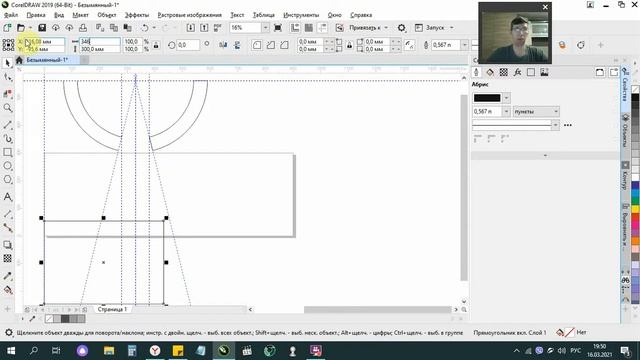Select the Text tool
Image resolution: width=640 pixels, height=360 pixels.
pyautogui.click(x=7, y=197)
